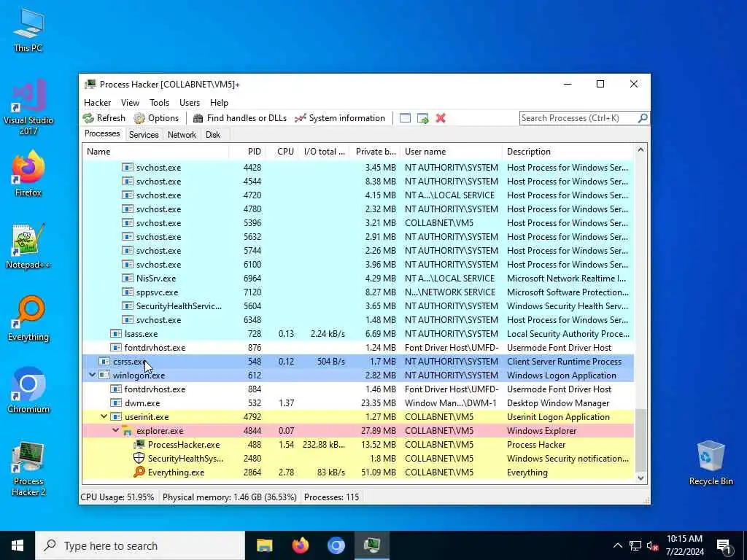
Task: Click the search magnifier icon
Action: coord(642,117)
